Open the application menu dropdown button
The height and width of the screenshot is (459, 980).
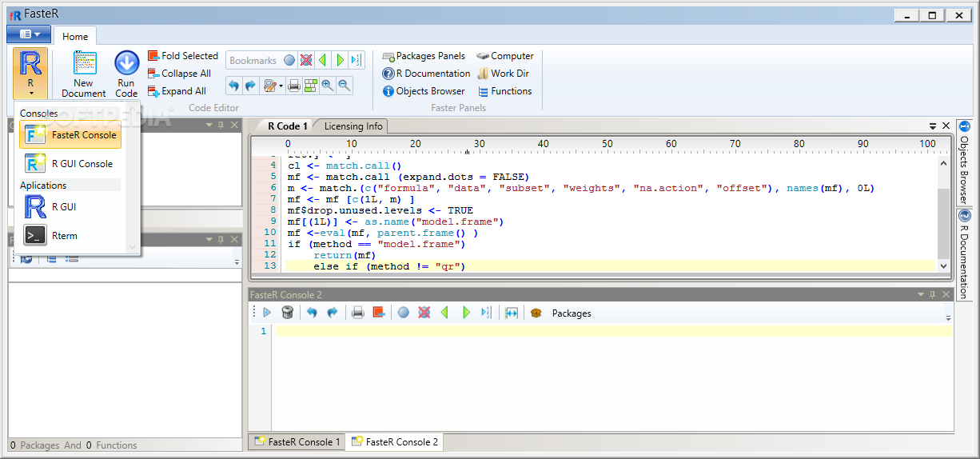click(29, 34)
